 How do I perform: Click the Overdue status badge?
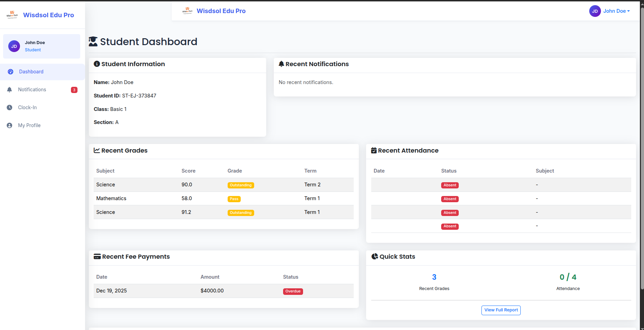coord(293,291)
